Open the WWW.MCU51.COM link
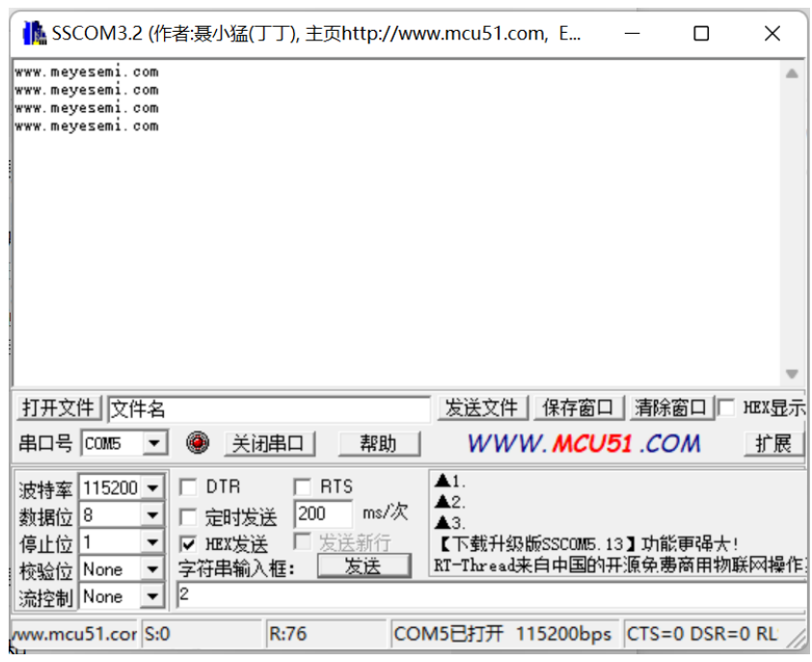This screenshot has width=812, height=662. tap(584, 444)
